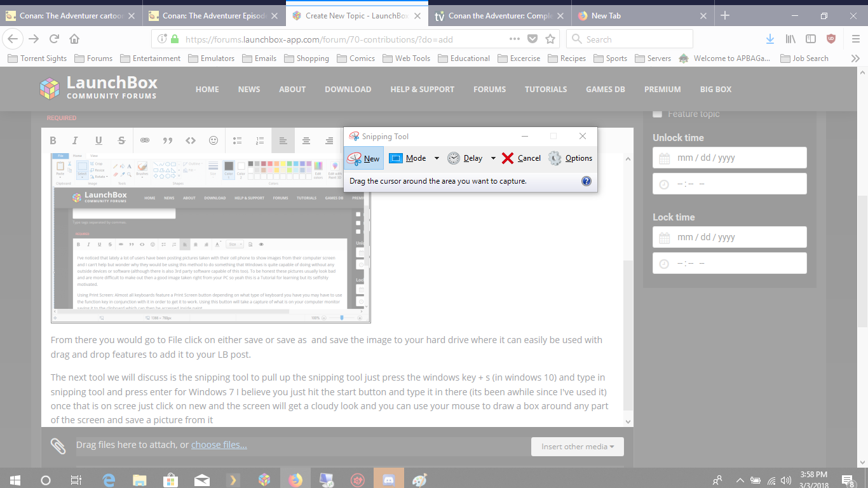Open a new browser tab with plus button
This screenshot has width=868, height=488.
coord(725,16)
